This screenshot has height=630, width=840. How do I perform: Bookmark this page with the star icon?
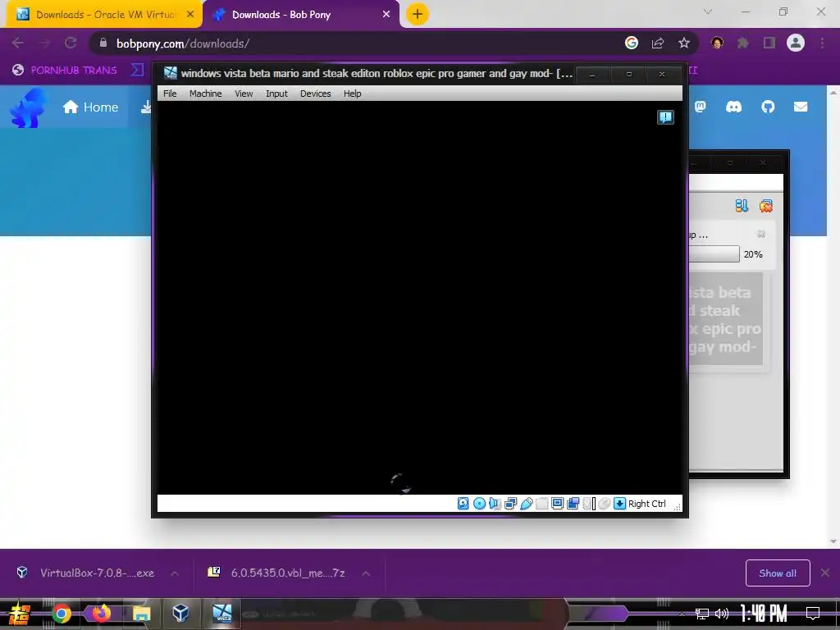(684, 43)
